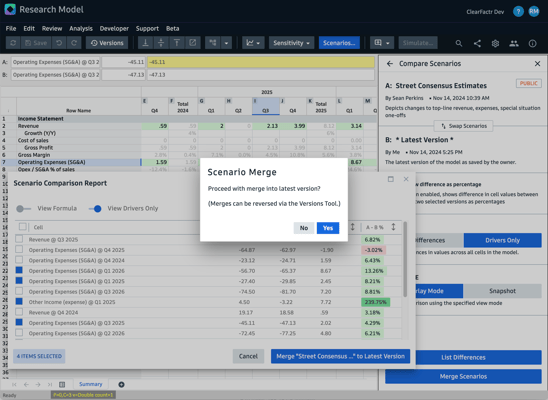This screenshot has width=548, height=400.
Task: Click Merge Street Consensus to Latest Version
Action: click(x=340, y=356)
